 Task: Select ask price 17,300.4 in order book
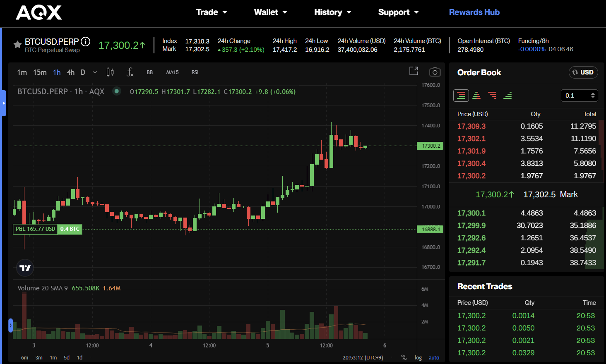pyautogui.click(x=471, y=163)
